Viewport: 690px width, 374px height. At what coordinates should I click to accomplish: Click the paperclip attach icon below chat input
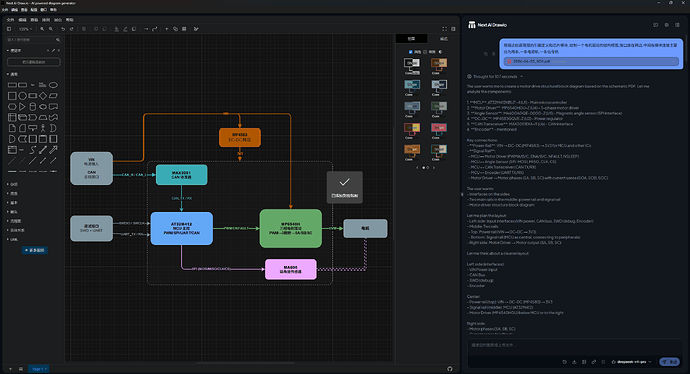pos(594,362)
